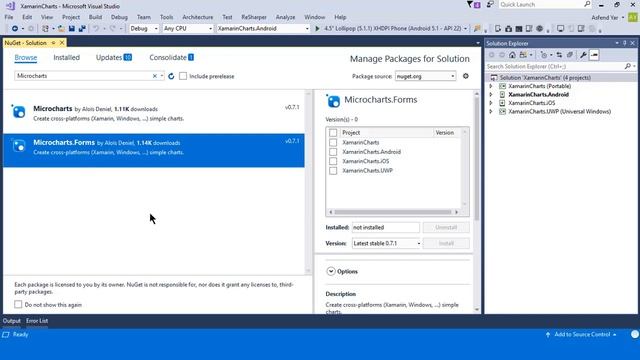
Task: Click the Save toolbar icon
Action: [71, 29]
